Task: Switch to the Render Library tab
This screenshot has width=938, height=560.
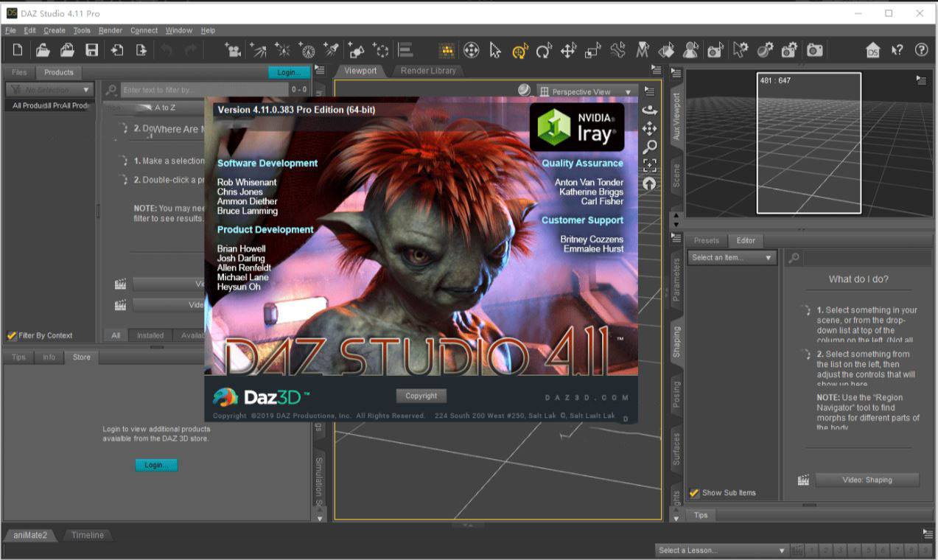Action: 428,71
